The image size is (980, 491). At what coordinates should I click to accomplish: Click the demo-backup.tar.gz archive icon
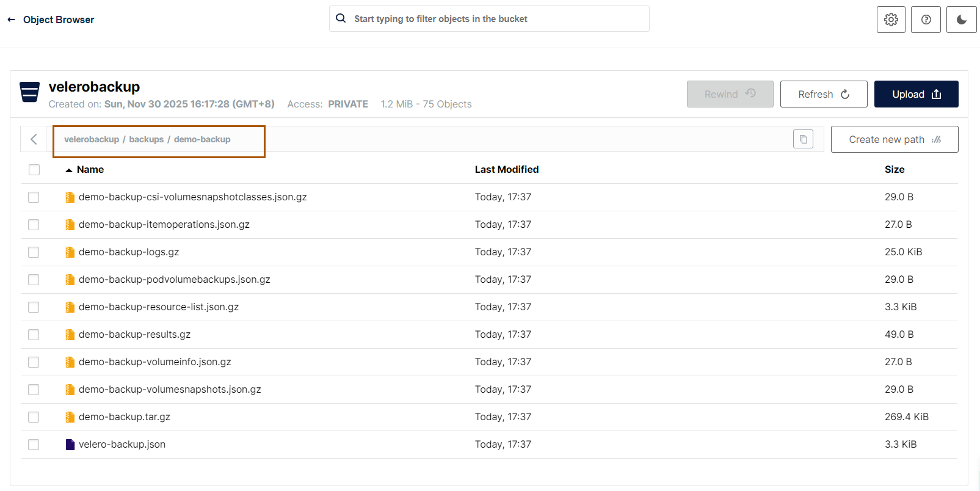click(70, 417)
